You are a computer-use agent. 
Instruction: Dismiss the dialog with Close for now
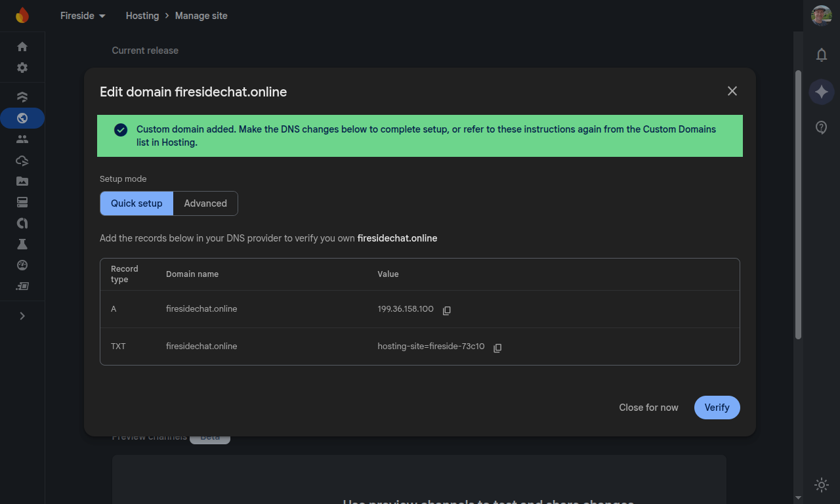(x=648, y=408)
